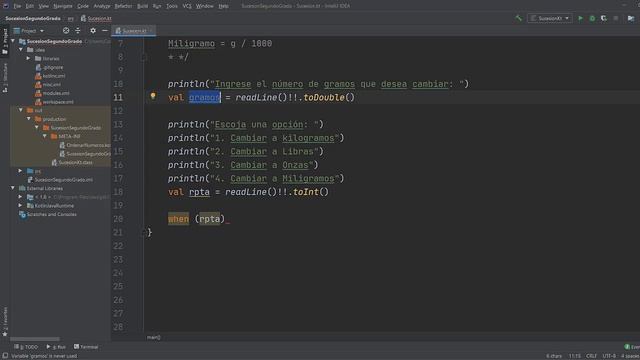Hide the Project tool window
Viewport: 640px width, 360px height.
[104, 31]
